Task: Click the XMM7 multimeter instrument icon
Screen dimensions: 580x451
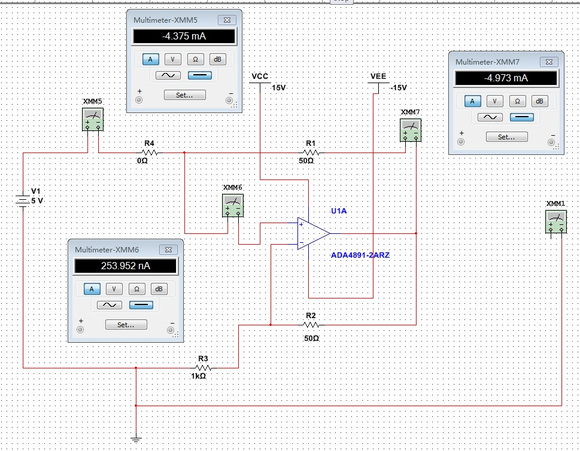Action: coord(411,130)
